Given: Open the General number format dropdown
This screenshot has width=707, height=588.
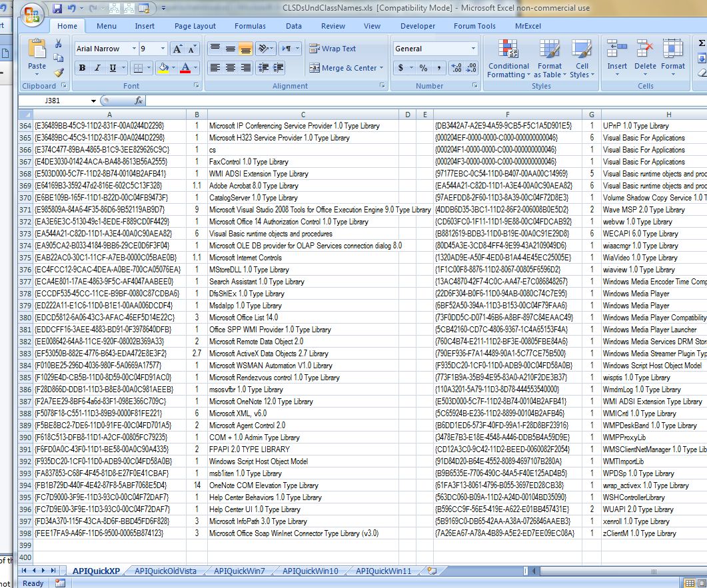Looking at the screenshot, I should [473, 48].
